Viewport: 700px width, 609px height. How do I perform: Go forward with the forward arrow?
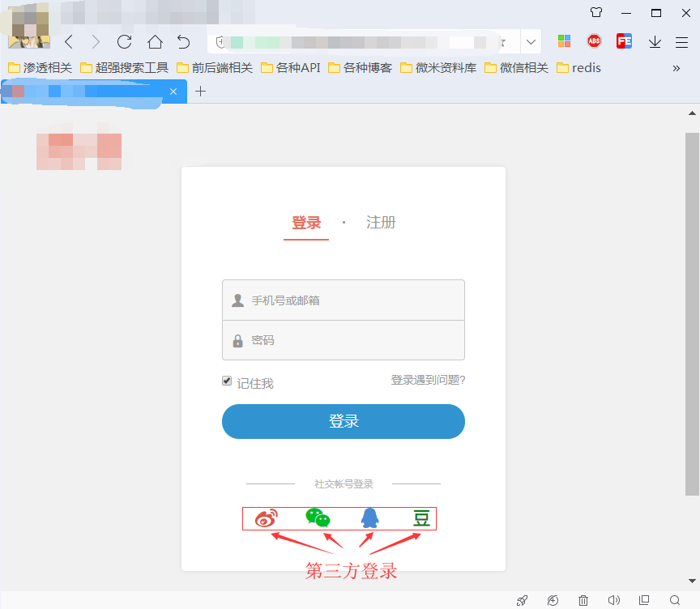(96, 42)
